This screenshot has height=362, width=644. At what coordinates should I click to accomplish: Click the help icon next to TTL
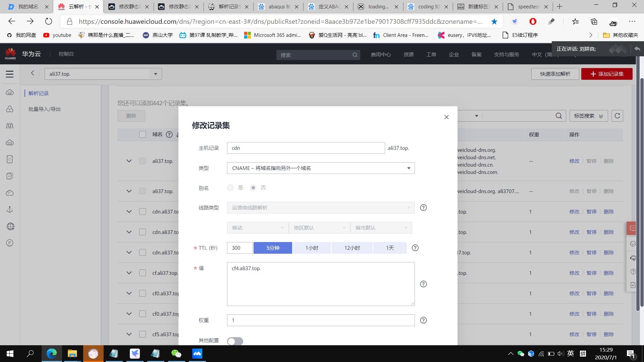[415, 248]
